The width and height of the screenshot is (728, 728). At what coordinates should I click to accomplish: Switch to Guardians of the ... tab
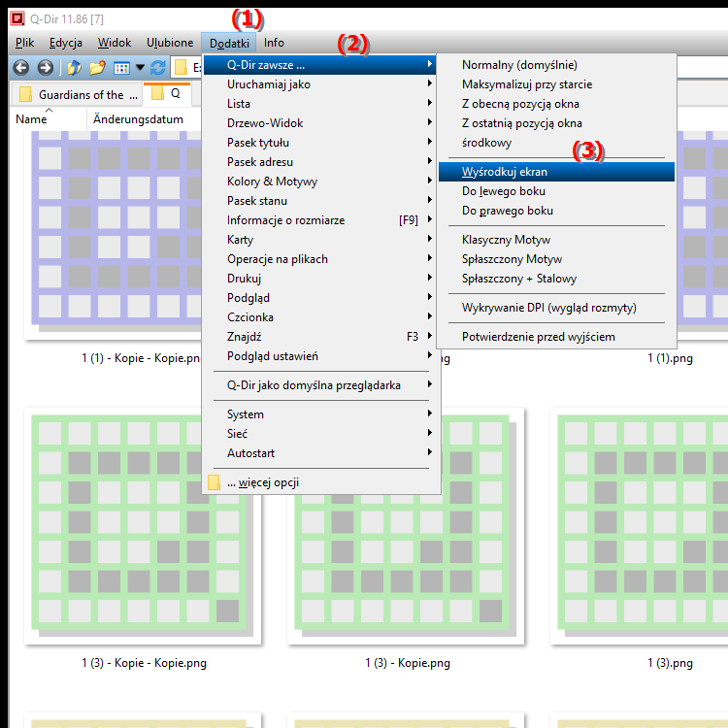click(76, 95)
